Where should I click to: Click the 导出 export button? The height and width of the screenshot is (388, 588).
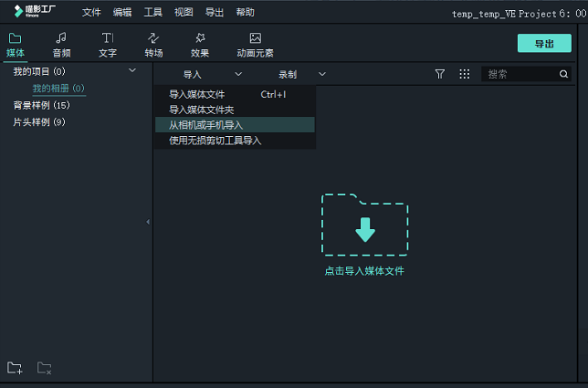544,44
